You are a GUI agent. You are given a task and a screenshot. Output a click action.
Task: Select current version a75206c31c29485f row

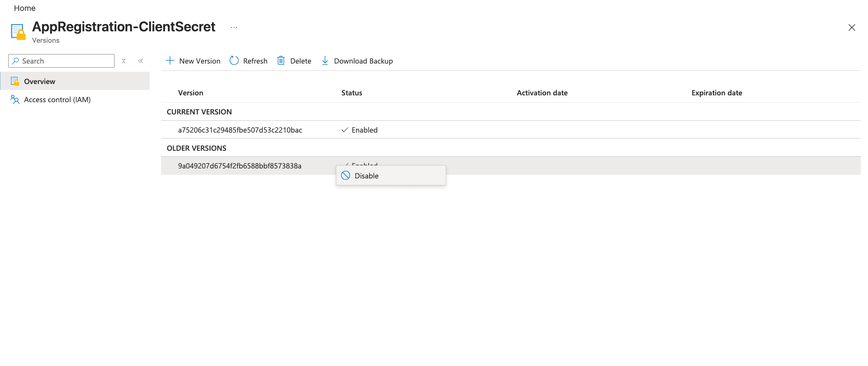(240, 130)
